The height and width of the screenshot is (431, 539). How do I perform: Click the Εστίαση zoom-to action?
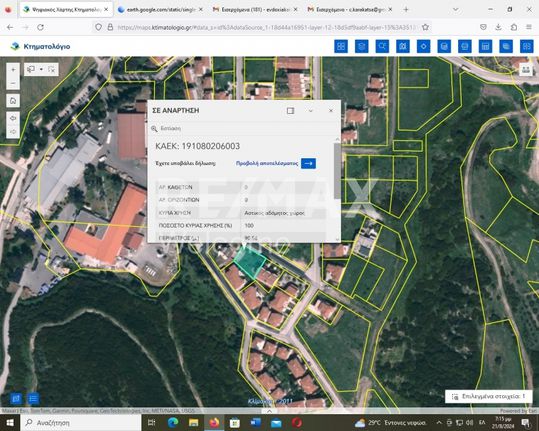(x=166, y=129)
